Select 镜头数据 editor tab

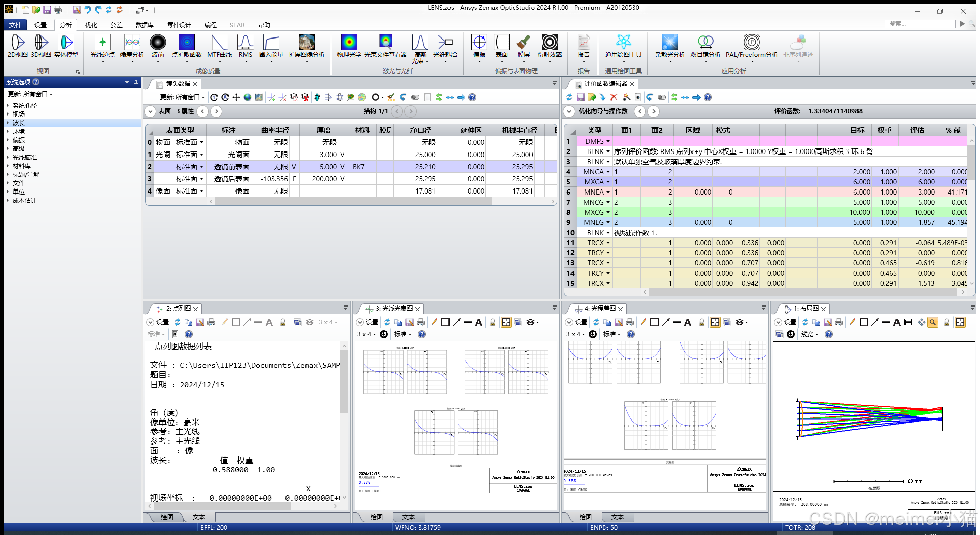(178, 84)
